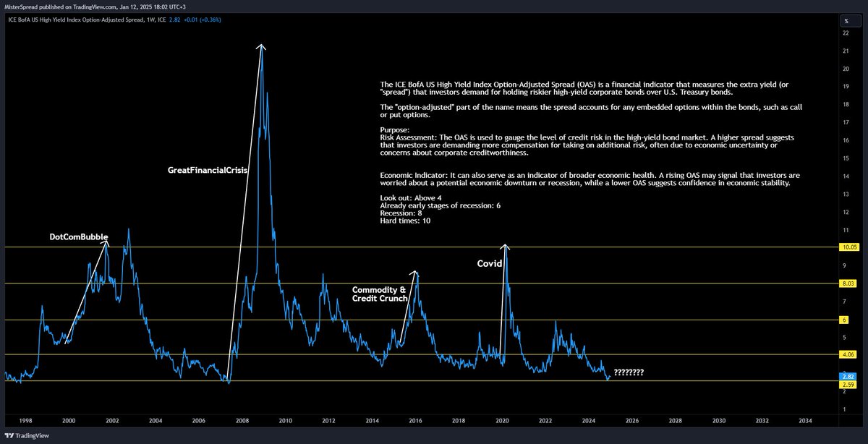Click the 5 value on price axis
Image resolution: width=868 pixels, height=444 pixels.
[843, 338]
